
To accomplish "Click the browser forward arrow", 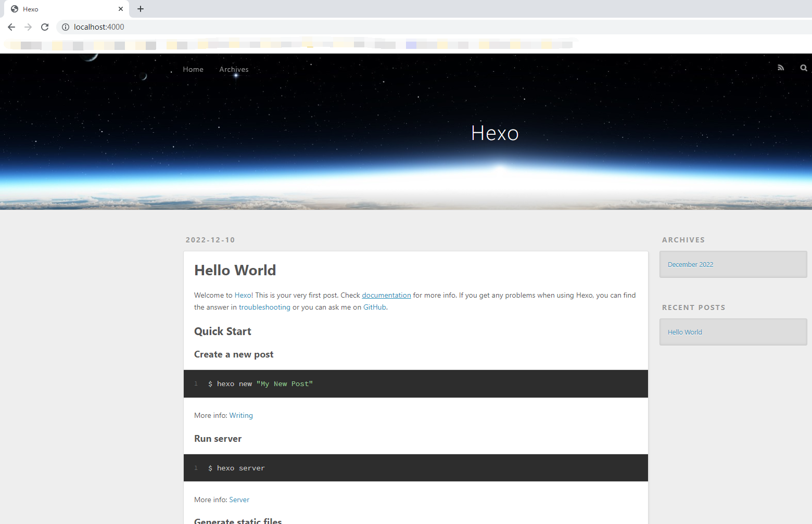I will tap(28, 27).
